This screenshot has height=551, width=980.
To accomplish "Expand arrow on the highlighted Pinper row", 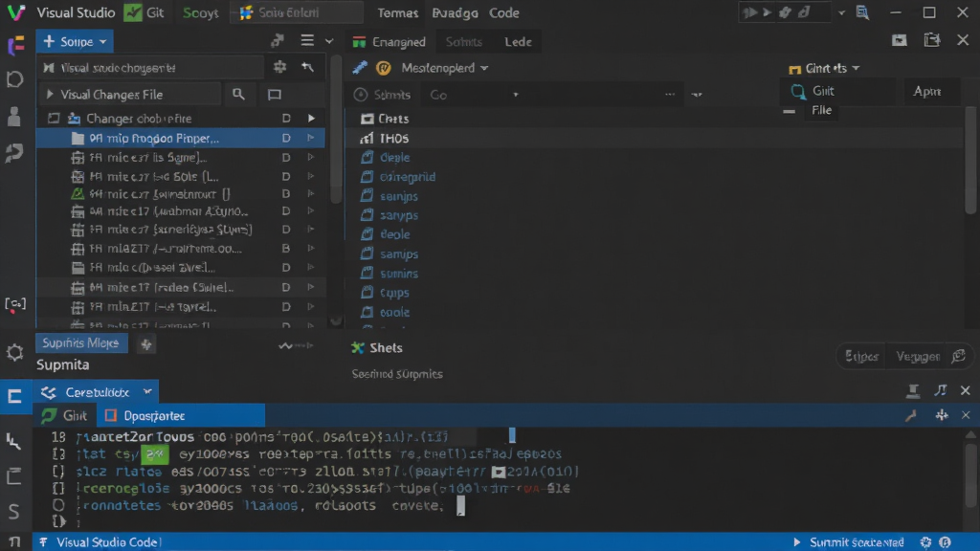I will (311, 138).
